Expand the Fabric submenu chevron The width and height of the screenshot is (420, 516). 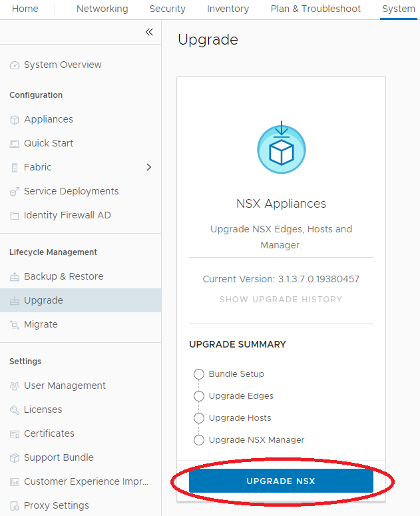[149, 167]
